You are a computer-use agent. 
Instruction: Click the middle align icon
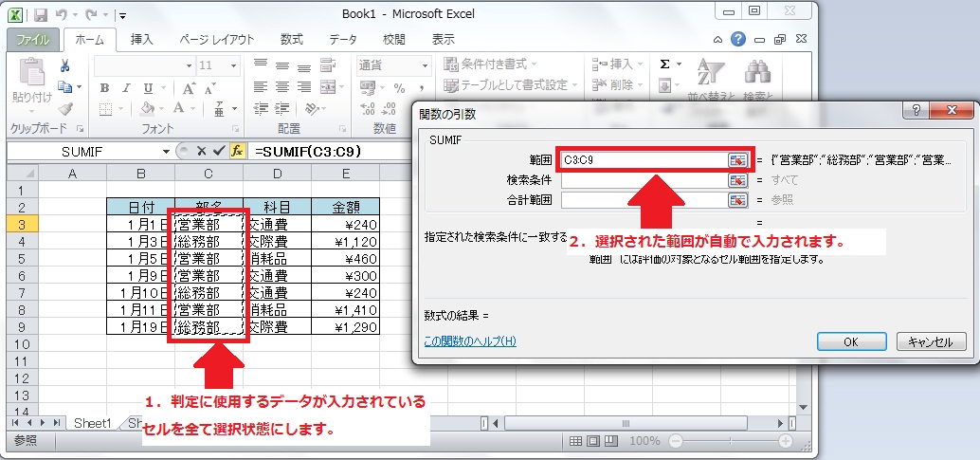282,64
